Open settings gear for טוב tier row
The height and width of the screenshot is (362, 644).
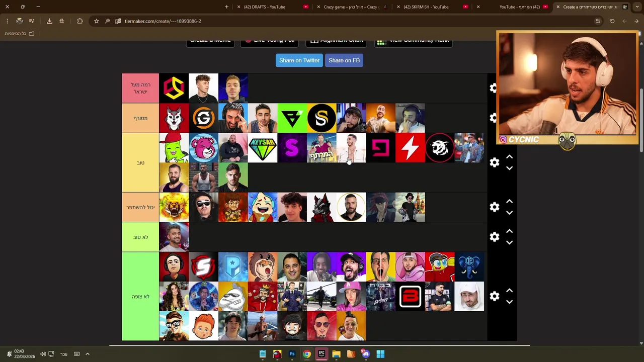495,162
